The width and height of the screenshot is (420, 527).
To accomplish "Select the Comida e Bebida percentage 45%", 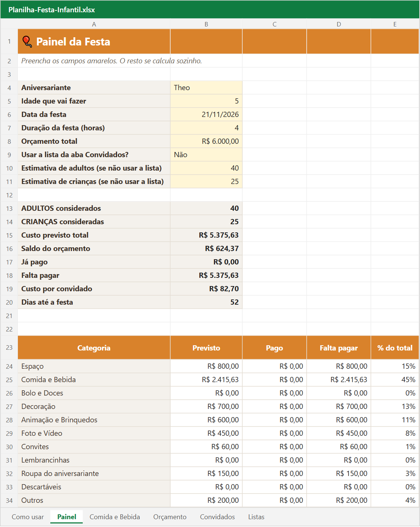I will (x=395, y=380).
